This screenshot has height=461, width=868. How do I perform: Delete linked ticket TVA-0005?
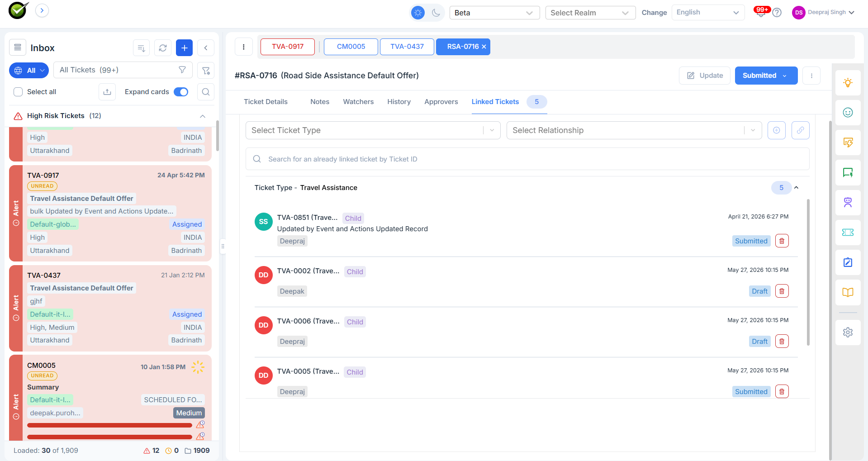pos(782,392)
